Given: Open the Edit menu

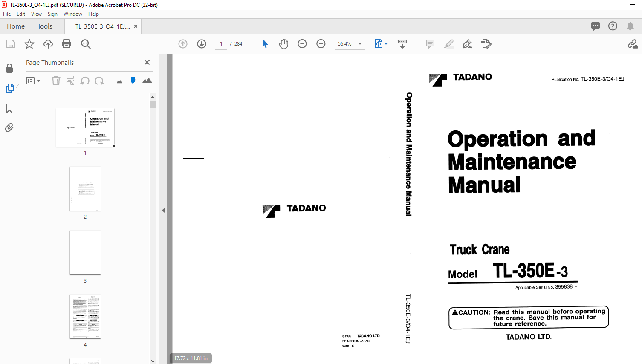Looking at the screenshot, I should point(21,14).
